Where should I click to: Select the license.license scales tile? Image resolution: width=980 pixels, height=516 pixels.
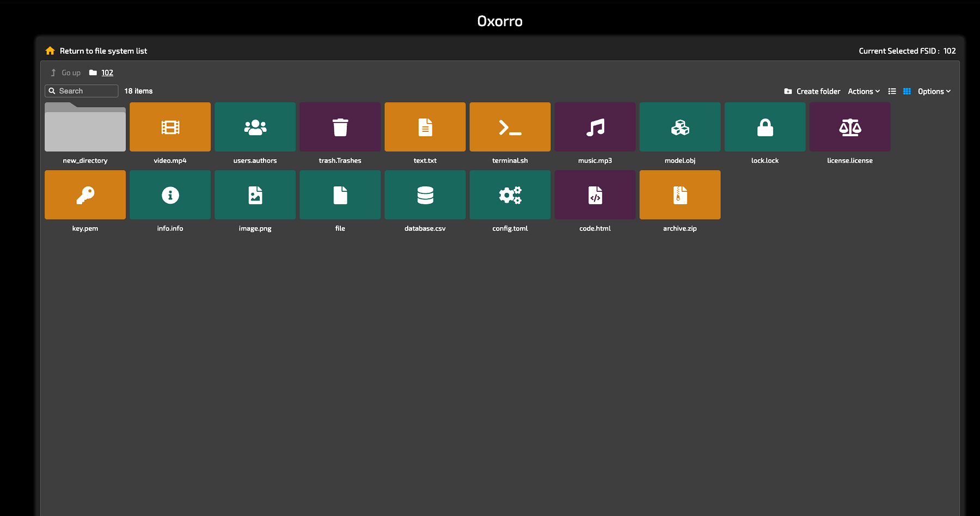click(849, 127)
